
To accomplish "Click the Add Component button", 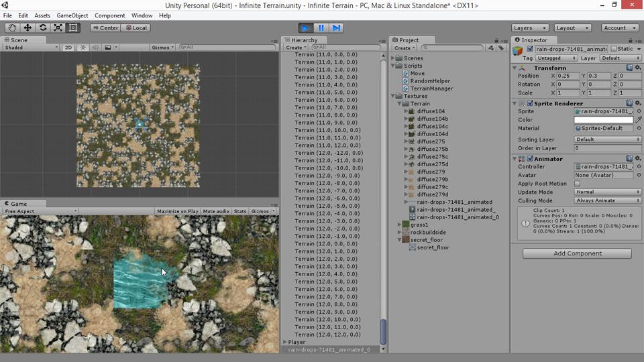I will click(577, 253).
